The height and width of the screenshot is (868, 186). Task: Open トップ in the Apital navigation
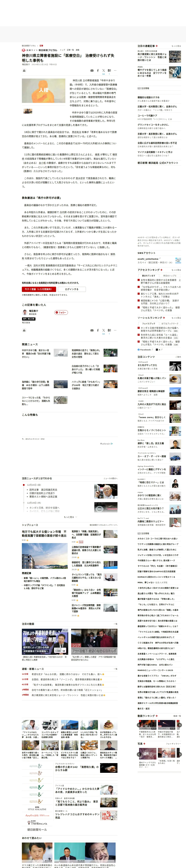tap(62, 50)
